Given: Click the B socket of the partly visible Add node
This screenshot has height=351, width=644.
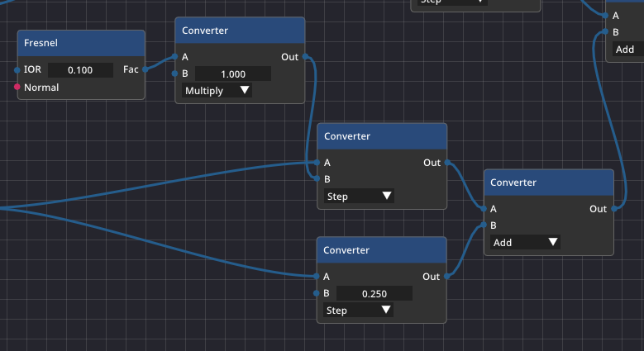Looking at the screenshot, I should (605, 31).
